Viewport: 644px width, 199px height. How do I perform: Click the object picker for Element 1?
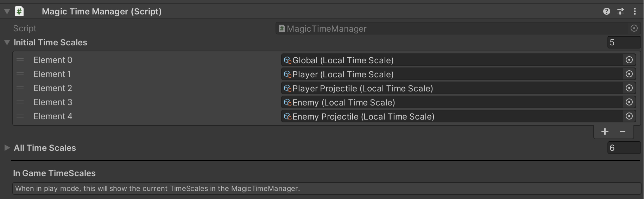pos(629,74)
